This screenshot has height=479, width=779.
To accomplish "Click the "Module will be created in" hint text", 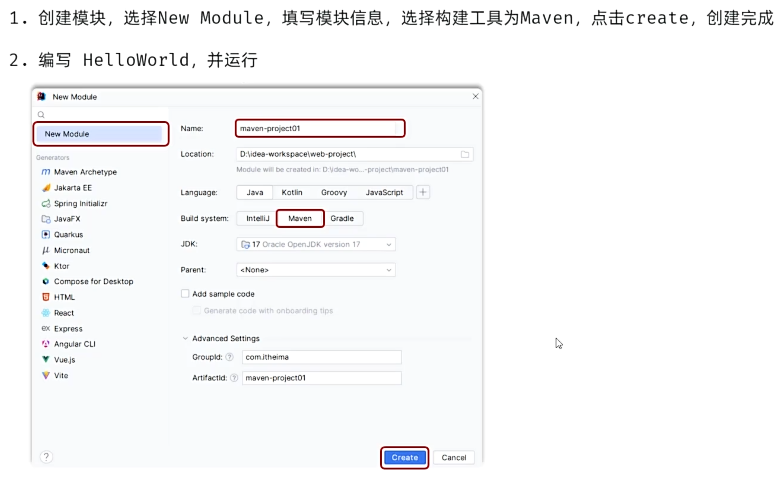I will [342, 169].
